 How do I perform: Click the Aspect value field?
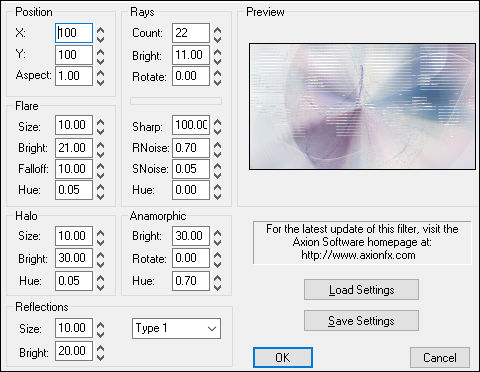pos(74,76)
